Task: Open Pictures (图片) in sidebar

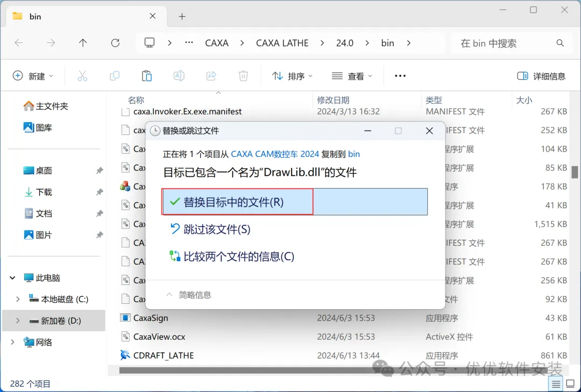Action: click(x=38, y=236)
